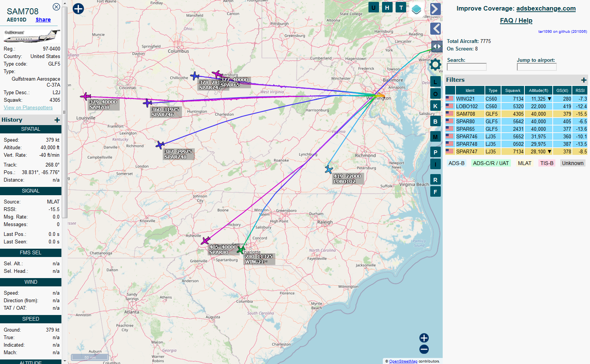Expand the History section
This screenshot has width=590, height=364.
(x=57, y=120)
